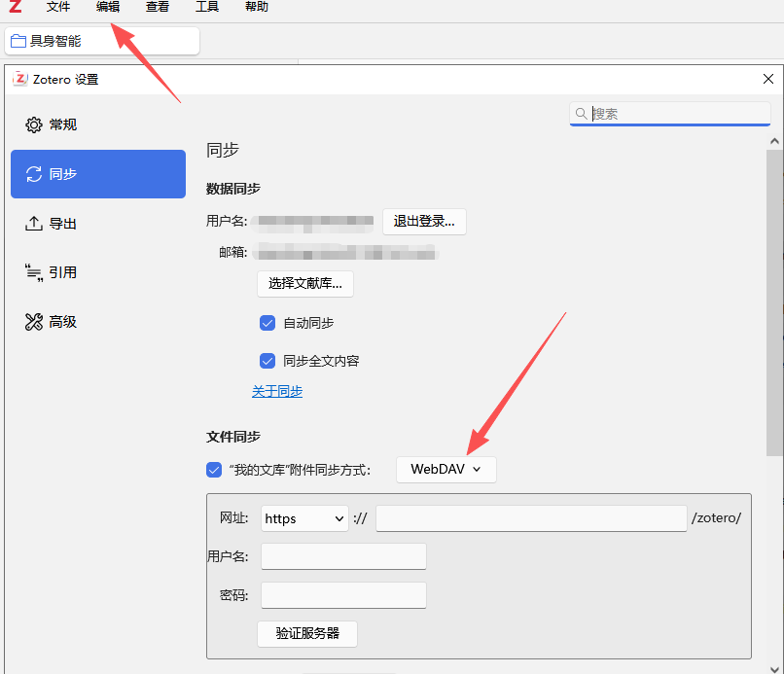Click the WebDAV 密码 input field

tap(343, 595)
